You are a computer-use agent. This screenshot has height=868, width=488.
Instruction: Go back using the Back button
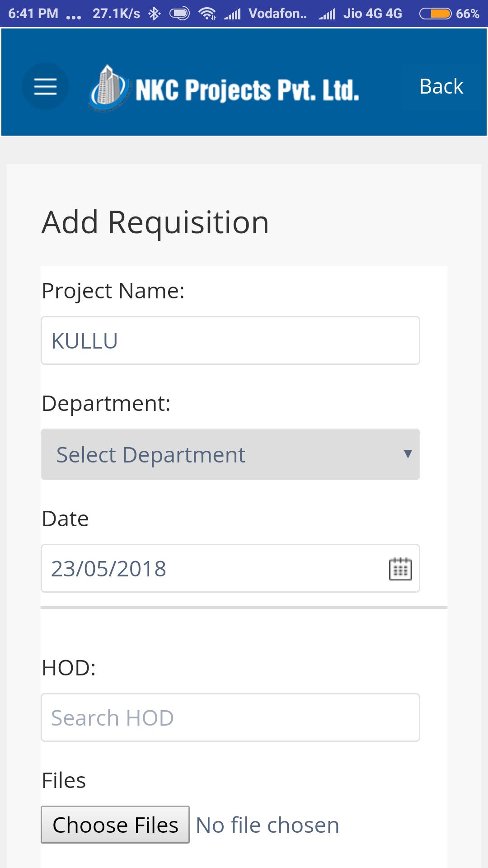(441, 86)
